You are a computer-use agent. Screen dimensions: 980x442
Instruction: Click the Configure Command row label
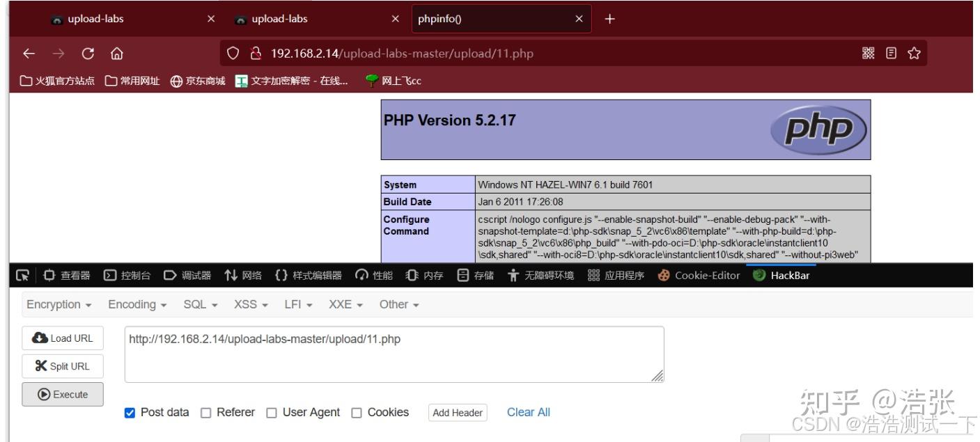pos(407,226)
